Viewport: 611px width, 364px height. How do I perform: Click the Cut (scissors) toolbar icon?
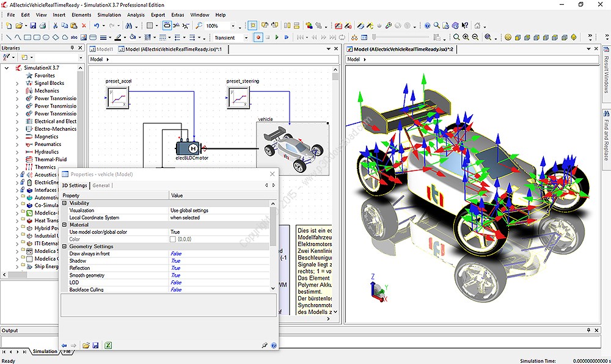56,26
